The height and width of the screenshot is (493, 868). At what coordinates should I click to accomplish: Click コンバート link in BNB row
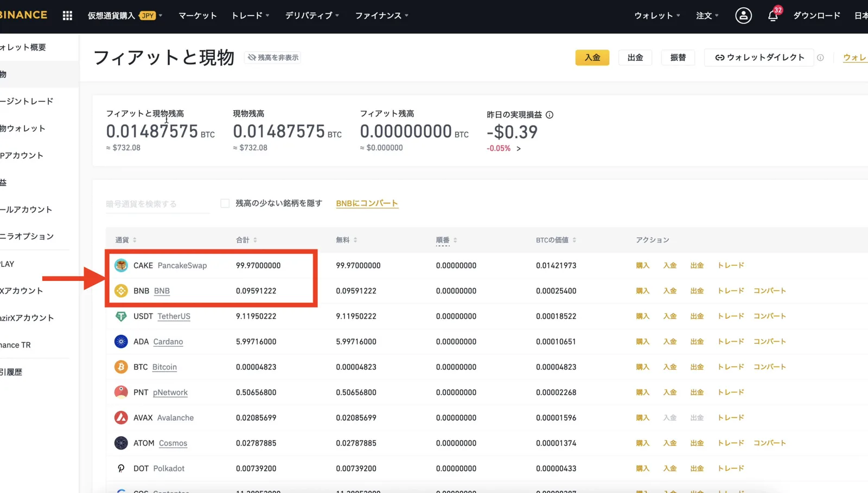(x=769, y=291)
